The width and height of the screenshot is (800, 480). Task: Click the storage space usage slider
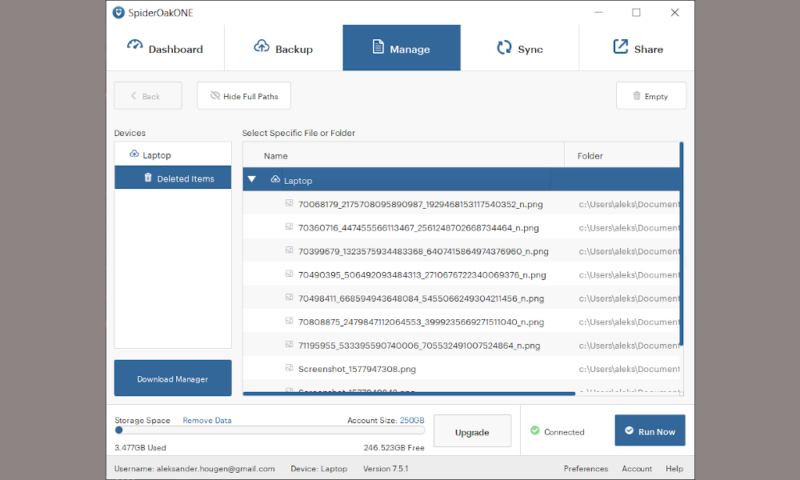[119, 430]
